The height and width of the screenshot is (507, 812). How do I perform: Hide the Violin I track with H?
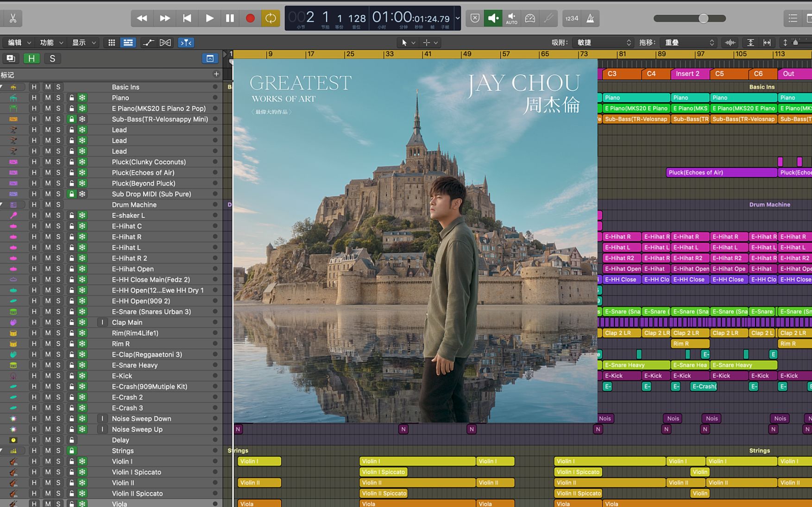pos(34,461)
